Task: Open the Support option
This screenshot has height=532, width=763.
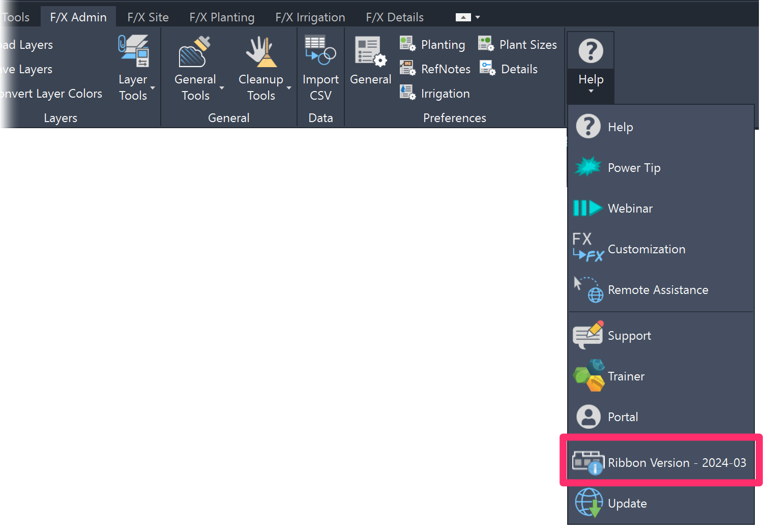Action: (x=629, y=335)
